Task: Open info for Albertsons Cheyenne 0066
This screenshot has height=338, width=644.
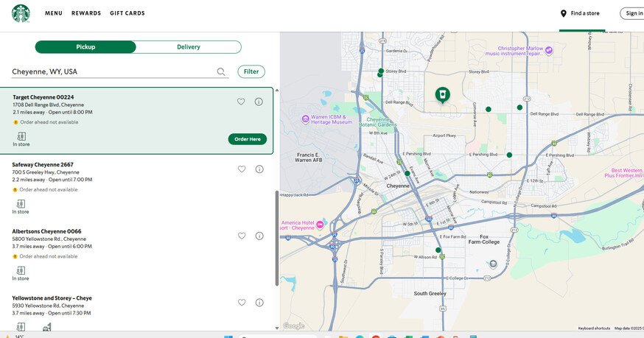Action: coord(259,236)
